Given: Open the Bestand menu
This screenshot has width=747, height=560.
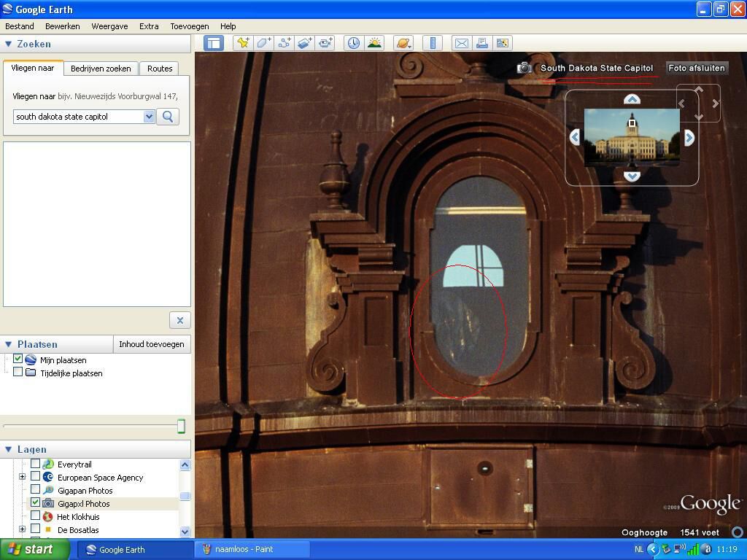Looking at the screenshot, I should click(20, 26).
